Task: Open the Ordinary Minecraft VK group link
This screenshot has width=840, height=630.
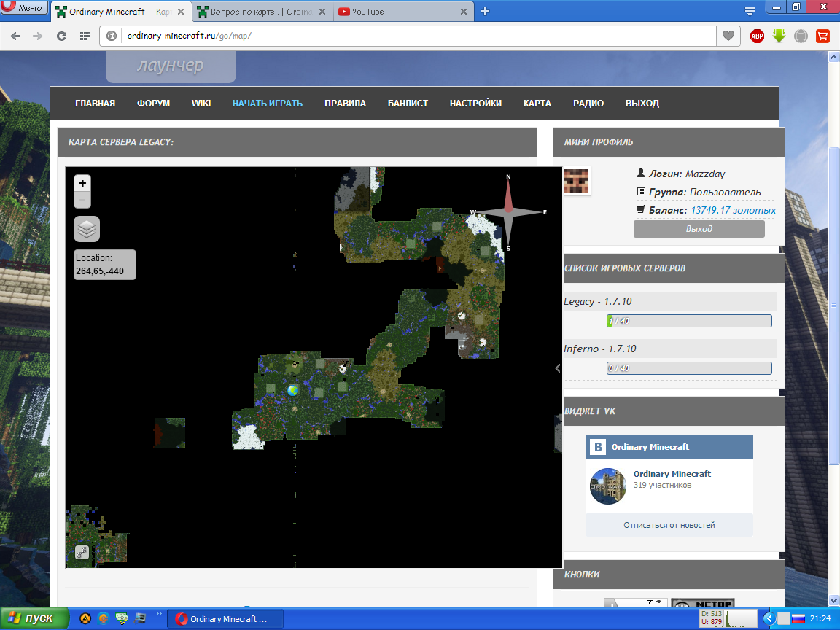Action: (x=672, y=473)
